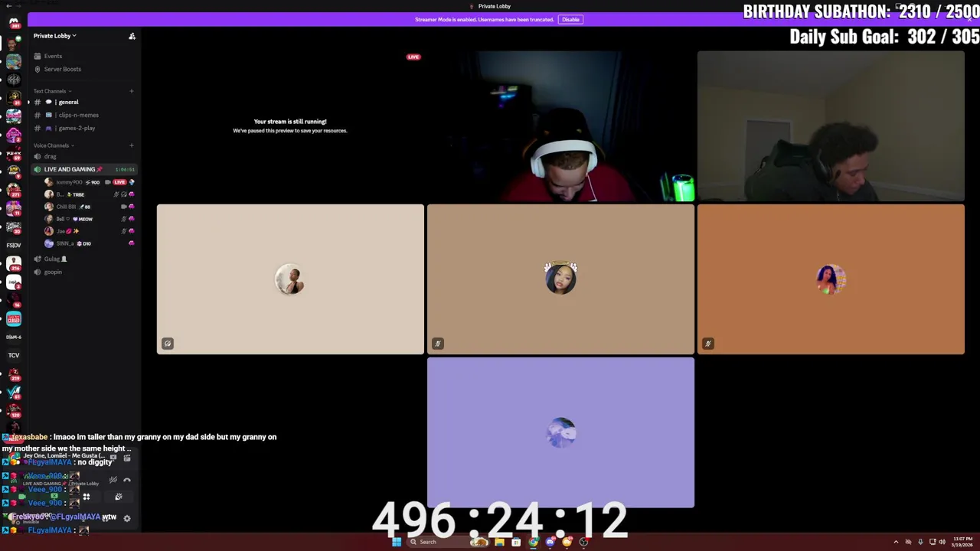This screenshot has width=980, height=551.
Task: Open the Windows Start menu
Action: 397,542
